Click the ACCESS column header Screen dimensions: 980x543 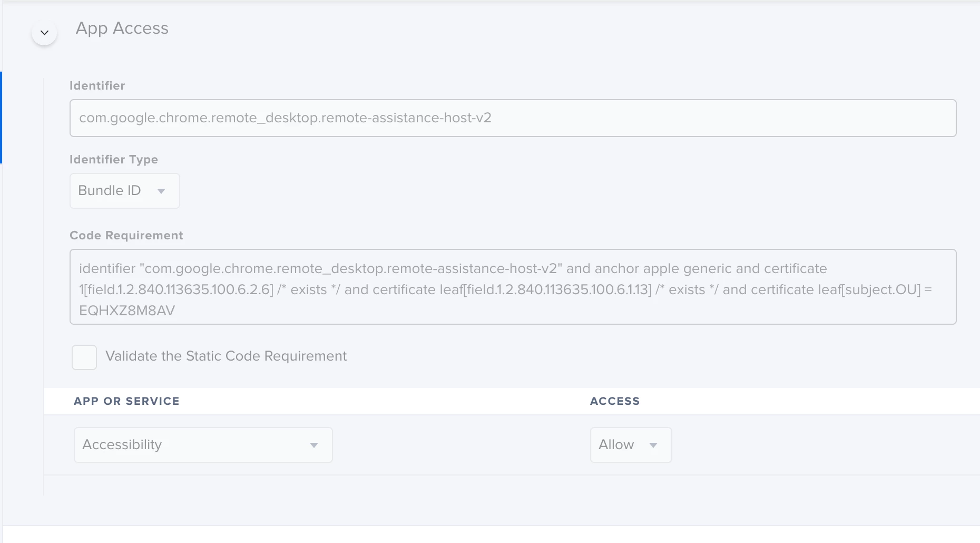[x=614, y=401]
